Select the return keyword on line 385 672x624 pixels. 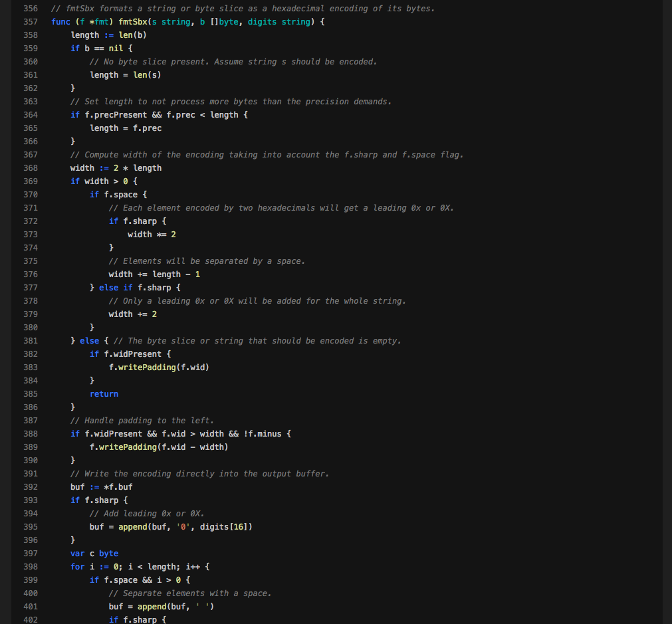104,393
